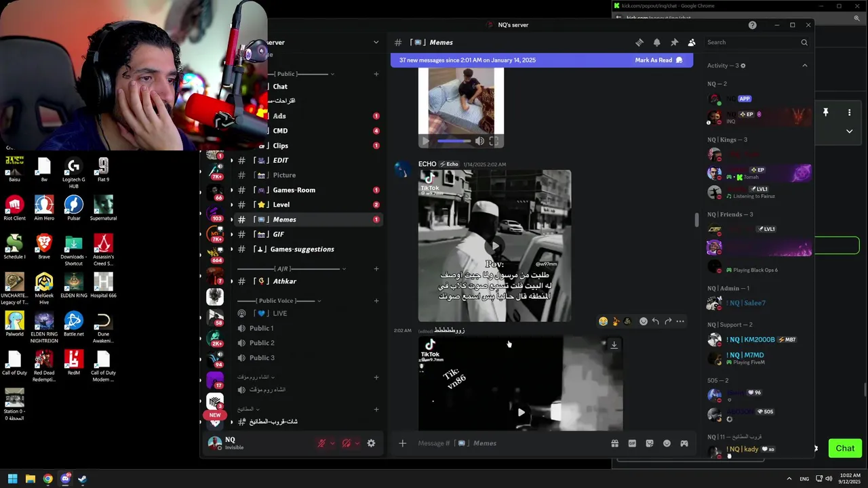Screen dimensions: 868x488
Task: Expand the Games-Room channel arrow
Action: tap(232, 190)
